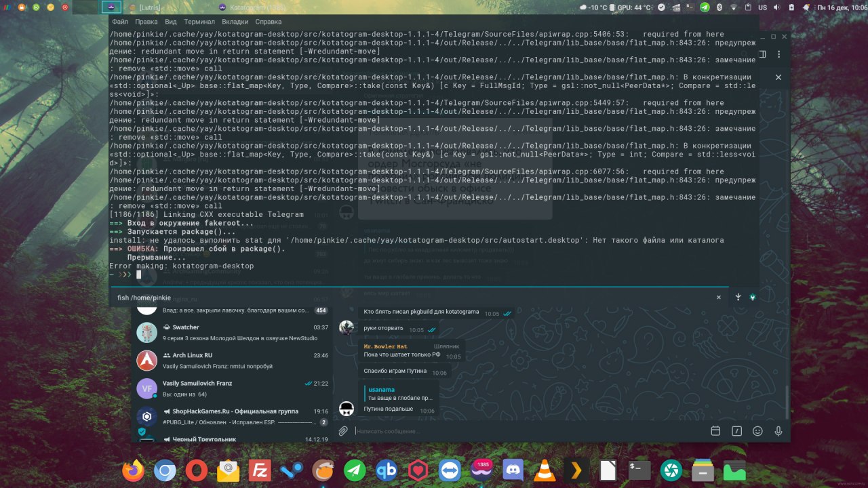
Task: Open the green aperture app in dock
Action: coord(671,470)
